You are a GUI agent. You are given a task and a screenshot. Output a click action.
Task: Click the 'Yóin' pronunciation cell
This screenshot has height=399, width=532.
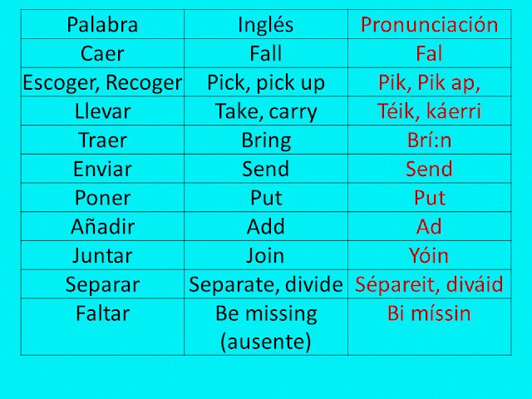coord(429,255)
